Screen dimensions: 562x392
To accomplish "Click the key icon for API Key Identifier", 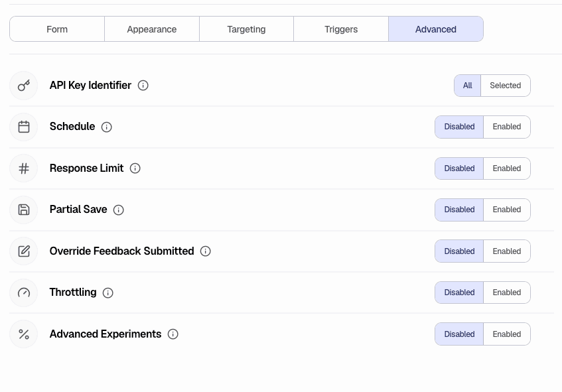I will [x=24, y=86].
